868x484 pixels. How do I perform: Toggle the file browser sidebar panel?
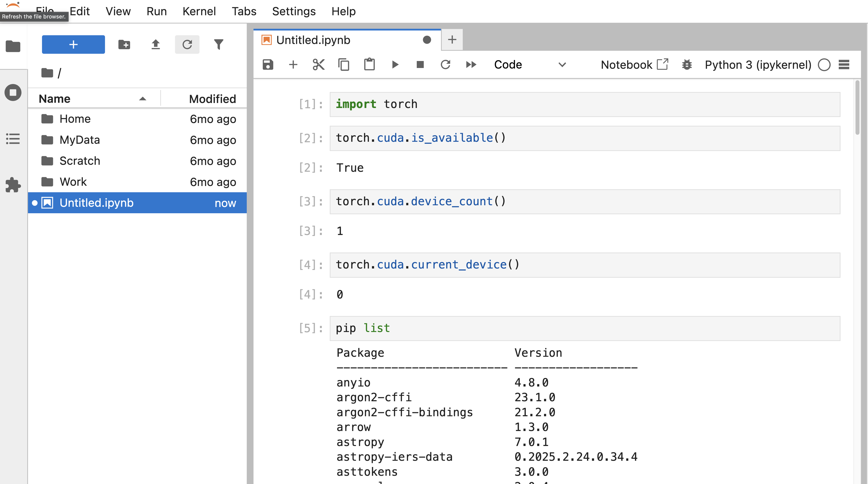pos(13,46)
